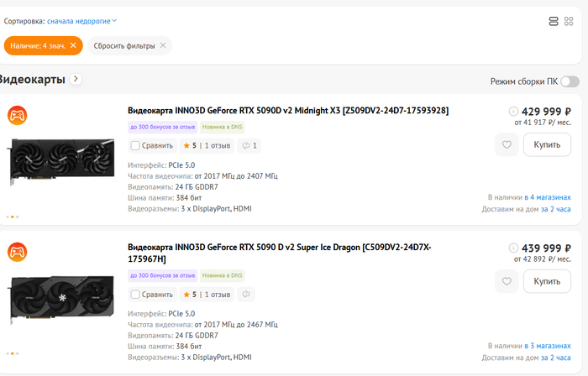Click Midnight X3 graphics card product image
This screenshot has height=376, width=588.
[x=62, y=161]
